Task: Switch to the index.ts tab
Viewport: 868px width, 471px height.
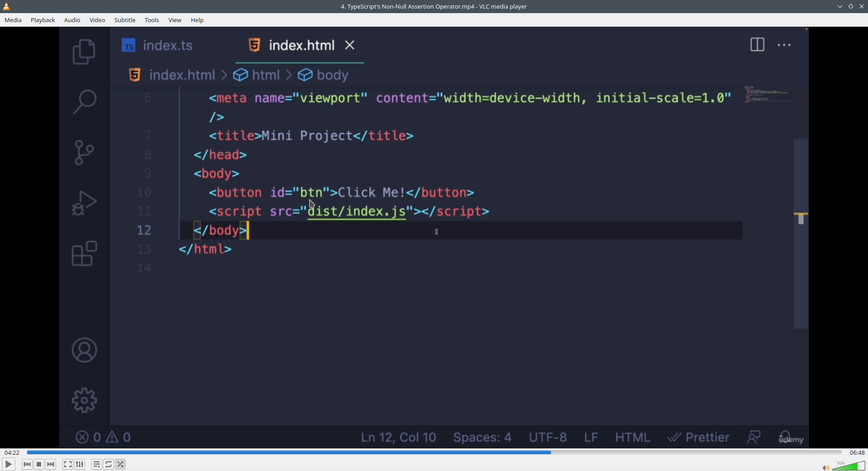Action: [157, 45]
